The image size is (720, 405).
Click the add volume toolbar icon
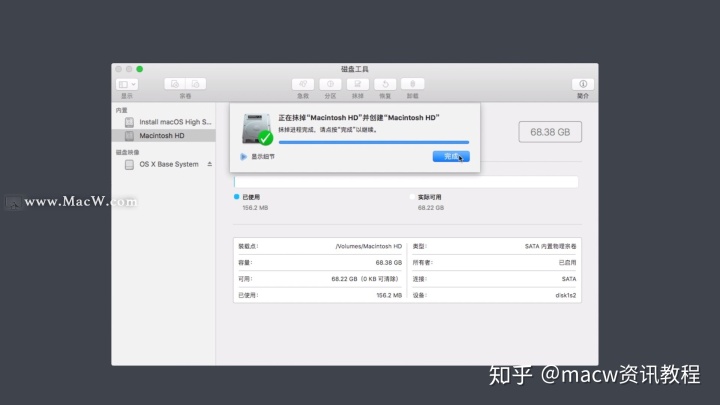pos(175,84)
